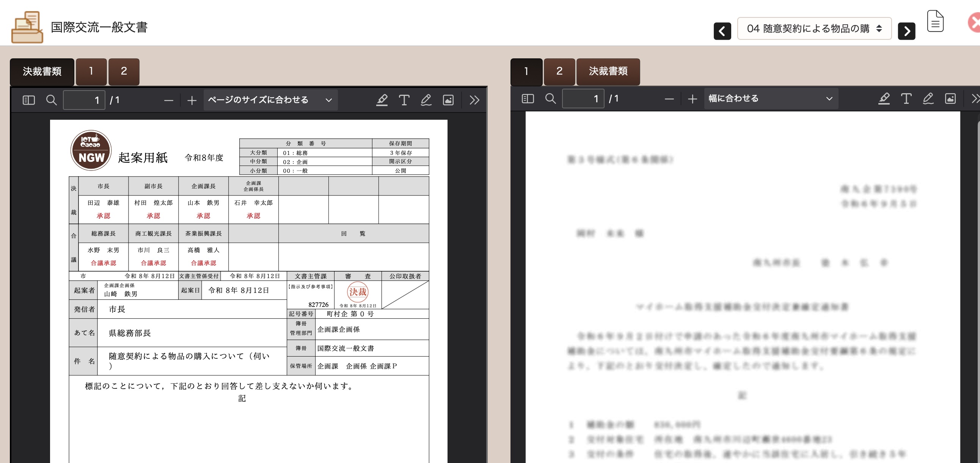Select add image tool in left viewer
980x463 pixels.
click(448, 100)
